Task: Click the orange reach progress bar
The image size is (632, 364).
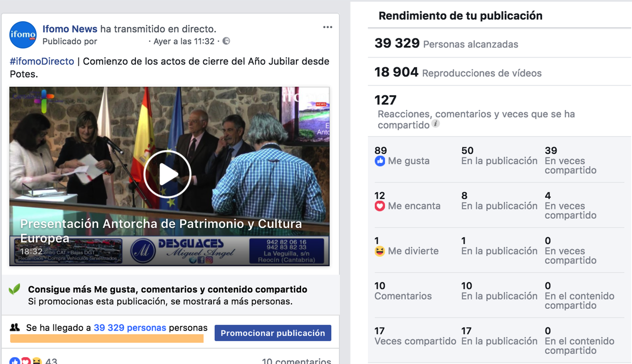Action: (107, 338)
